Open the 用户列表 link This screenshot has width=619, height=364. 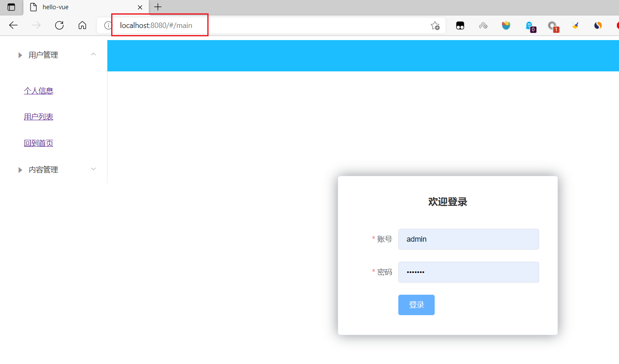click(38, 117)
